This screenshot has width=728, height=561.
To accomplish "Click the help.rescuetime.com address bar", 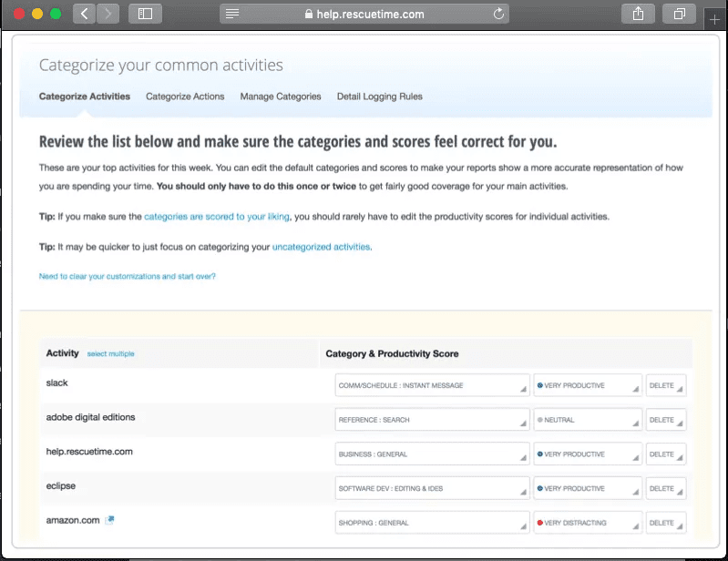I will 364,14.
